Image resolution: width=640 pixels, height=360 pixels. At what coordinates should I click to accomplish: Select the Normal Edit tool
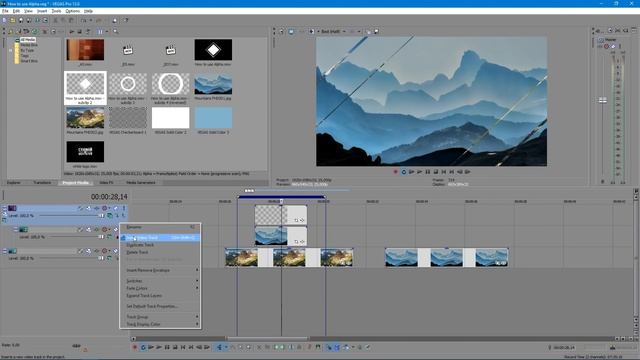(220, 347)
